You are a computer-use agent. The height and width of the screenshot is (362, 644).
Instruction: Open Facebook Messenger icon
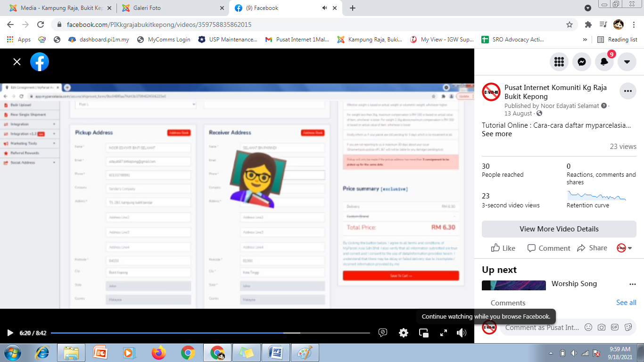[582, 62]
